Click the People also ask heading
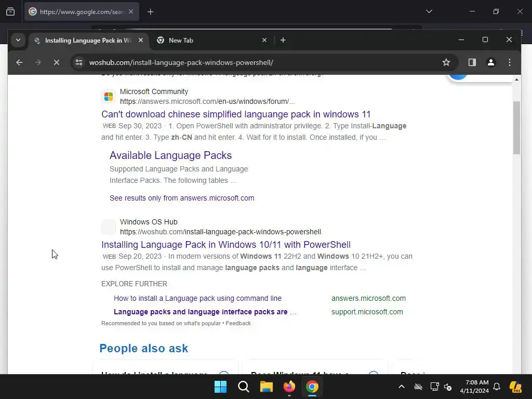The width and height of the screenshot is (532, 399). 143,348
